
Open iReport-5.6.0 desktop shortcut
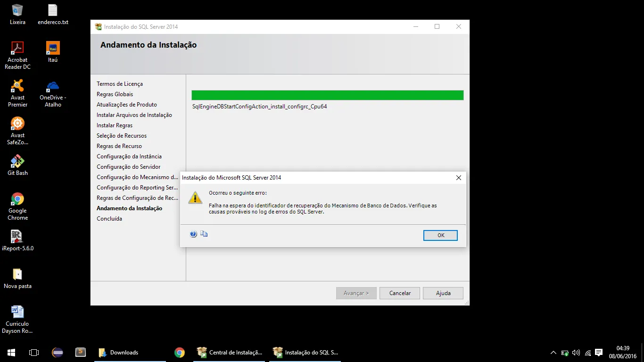(17, 237)
